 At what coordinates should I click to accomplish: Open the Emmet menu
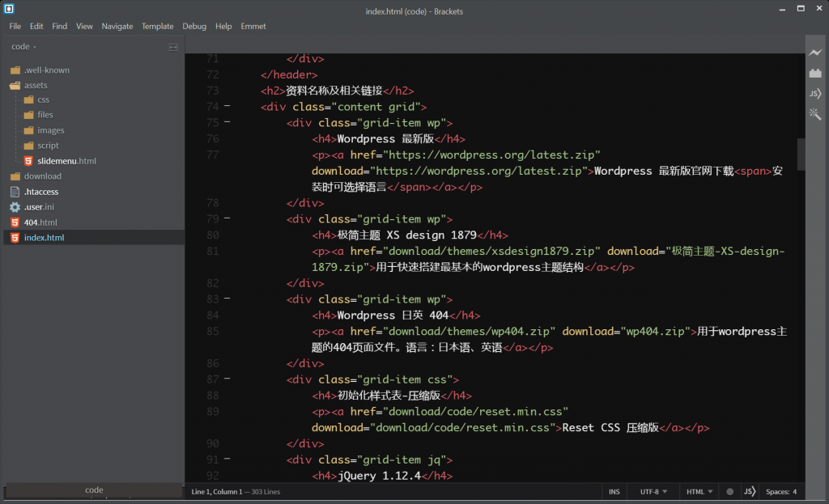pyautogui.click(x=253, y=26)
